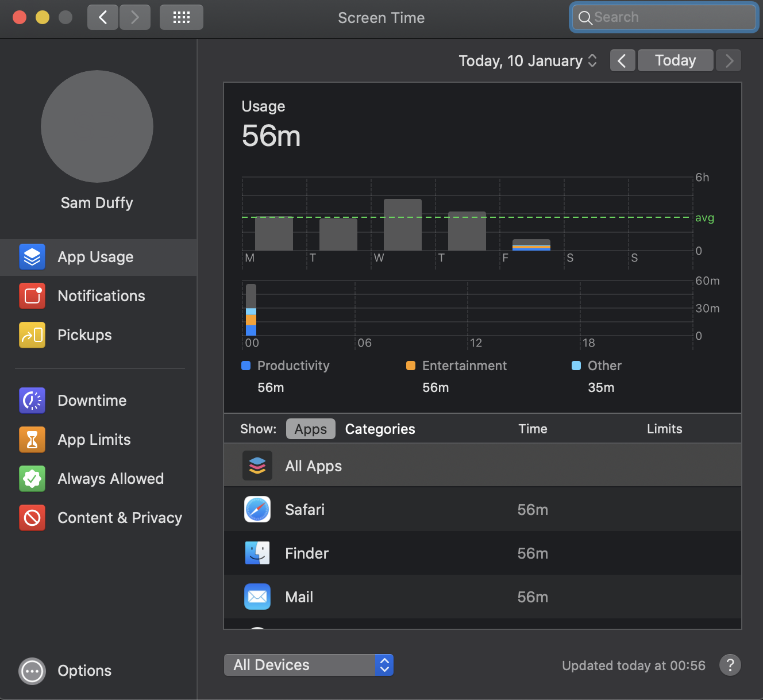Screen dimensions: 763x700
Task: Select the Safari row
Action: pyautogui.click(x=483, y=510)
